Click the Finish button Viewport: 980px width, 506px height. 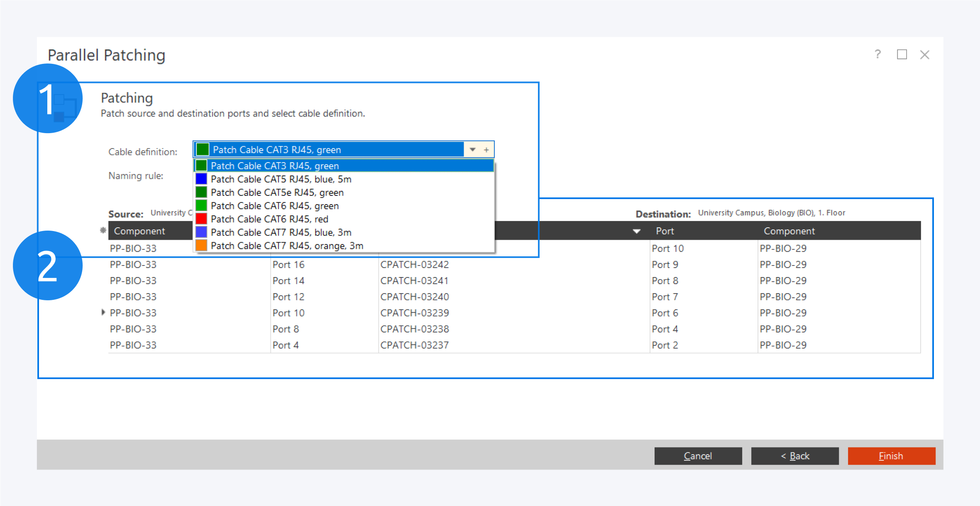(x=891, y=456)
